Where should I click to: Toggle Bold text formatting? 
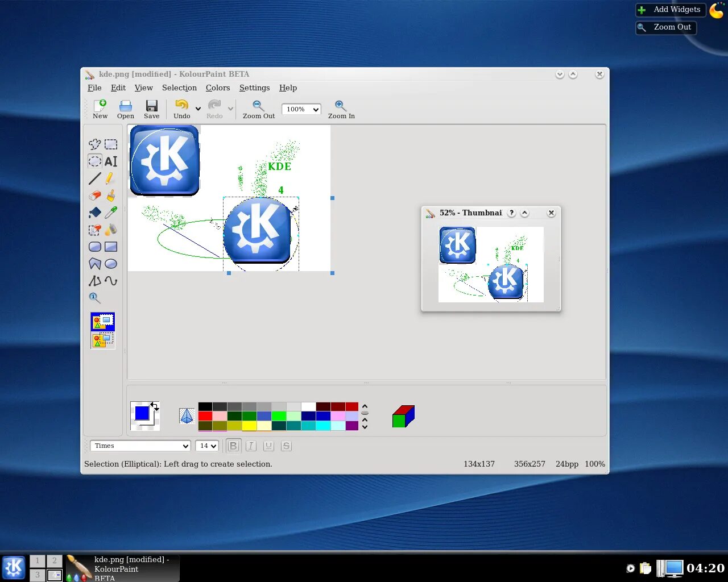233,446
